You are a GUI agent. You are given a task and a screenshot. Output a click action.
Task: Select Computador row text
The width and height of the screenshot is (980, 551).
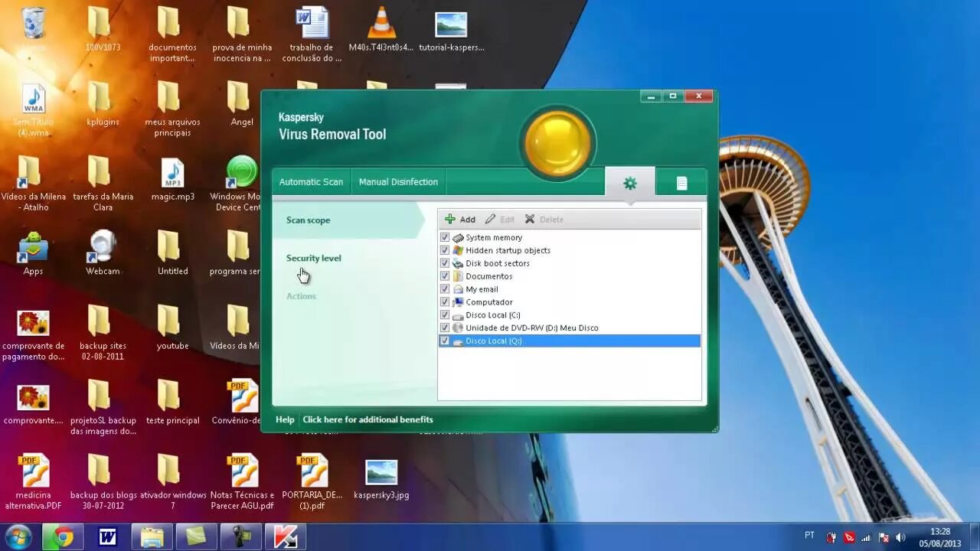pyautogui.click(x=489, y=302)
